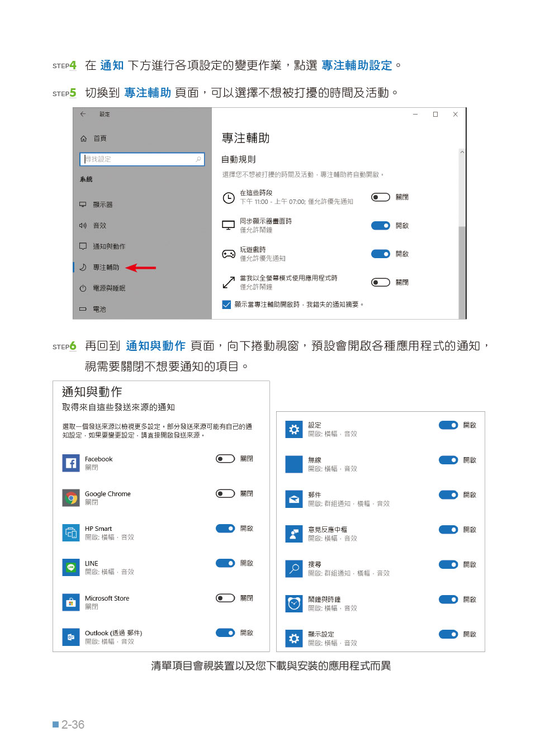Disable the 玩遊戲時 focus assist toggle

pyautogui.click(x=381, y=254)
